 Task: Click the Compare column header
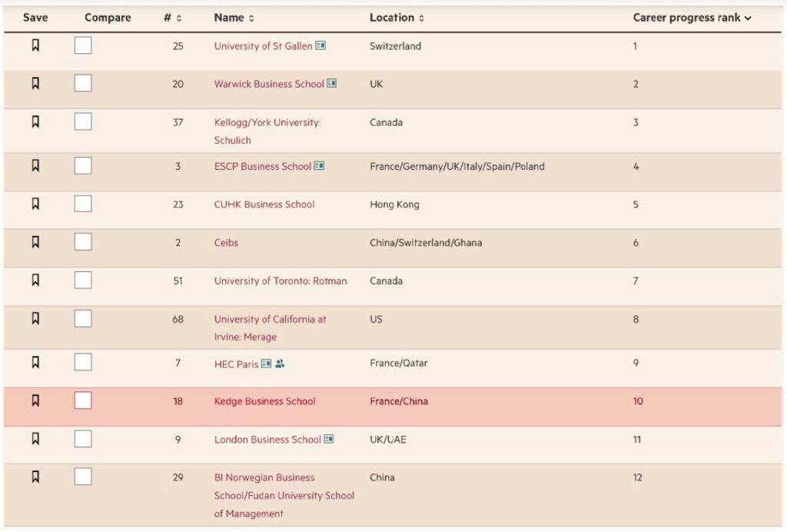pyautogui.click(x=108, y=18)
